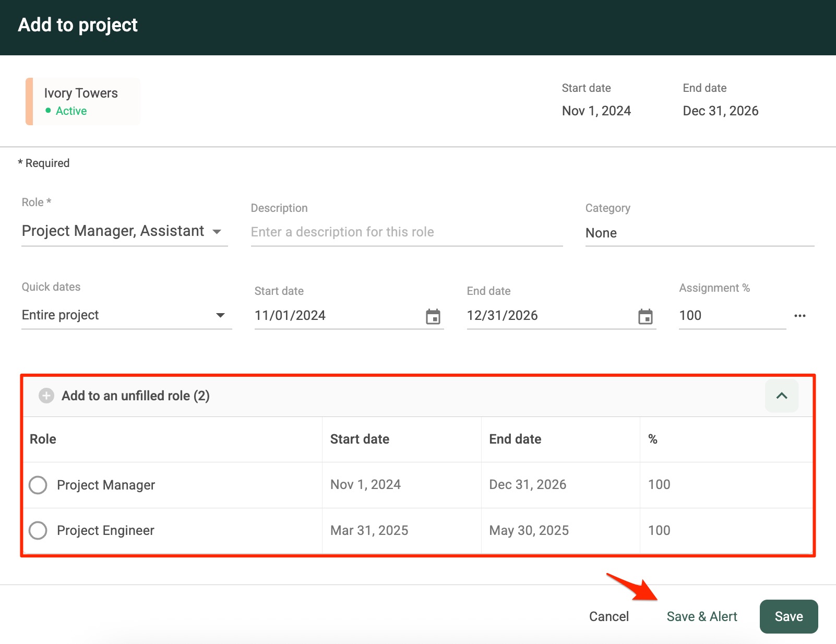Click the 'Project Engineer' role name in table
Viewport: 836px width, 644px height.
(x=105, y=530)
